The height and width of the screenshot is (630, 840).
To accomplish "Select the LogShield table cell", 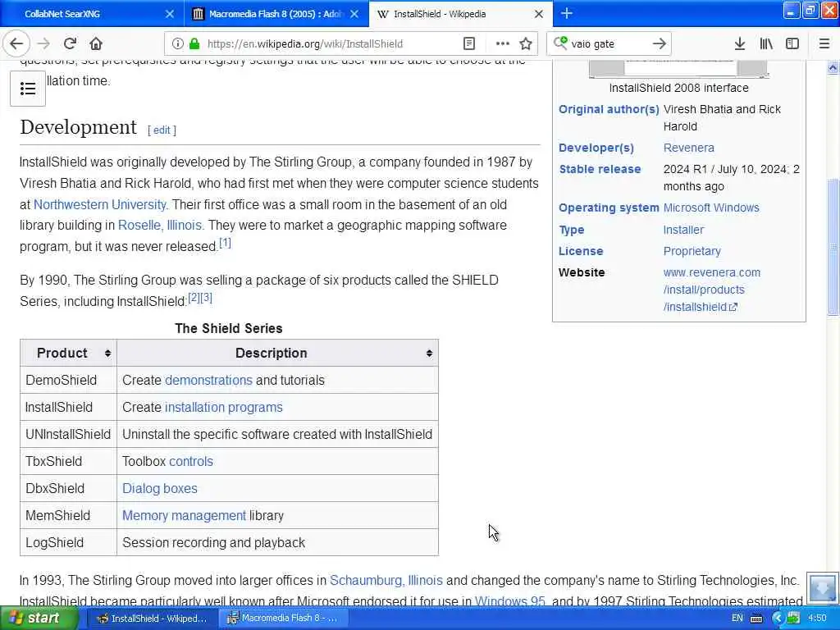I will coord(69,543).
